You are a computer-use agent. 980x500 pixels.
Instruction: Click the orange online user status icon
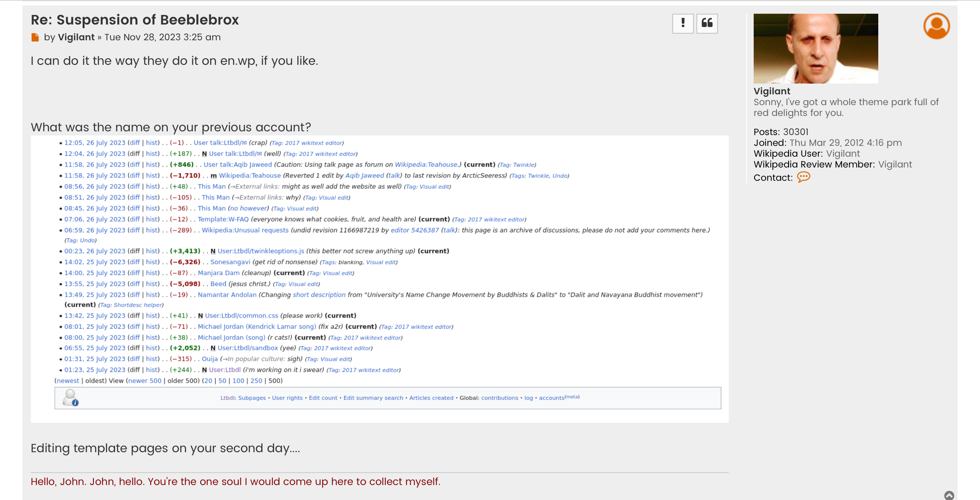tap(936, 26)
